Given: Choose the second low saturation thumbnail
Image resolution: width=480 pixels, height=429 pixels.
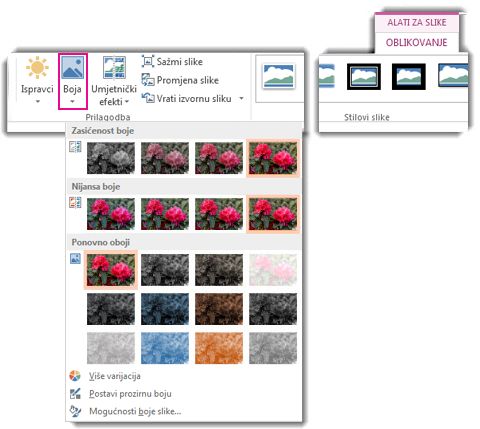Looking at the screenshot, I should (165, 158).
